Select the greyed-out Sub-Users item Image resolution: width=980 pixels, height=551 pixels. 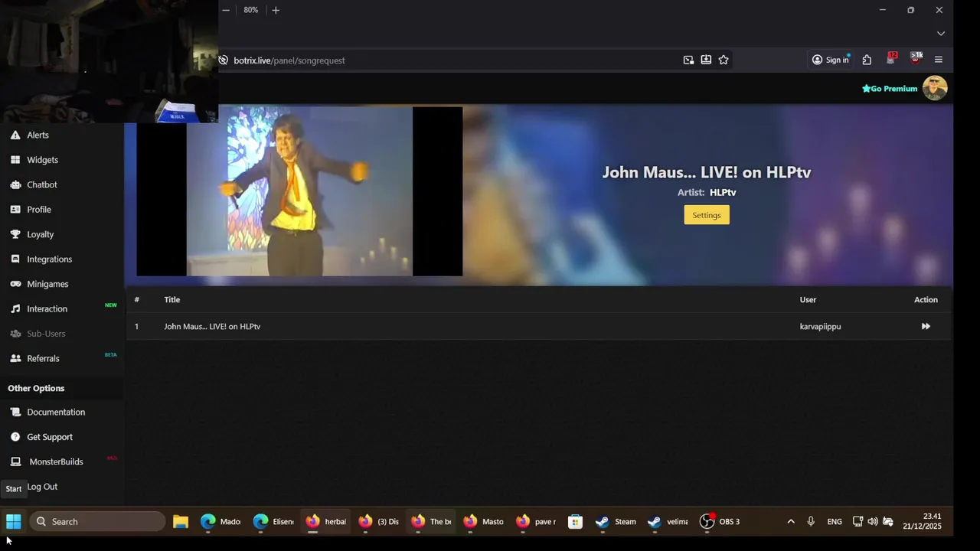[x=46, y=334]
